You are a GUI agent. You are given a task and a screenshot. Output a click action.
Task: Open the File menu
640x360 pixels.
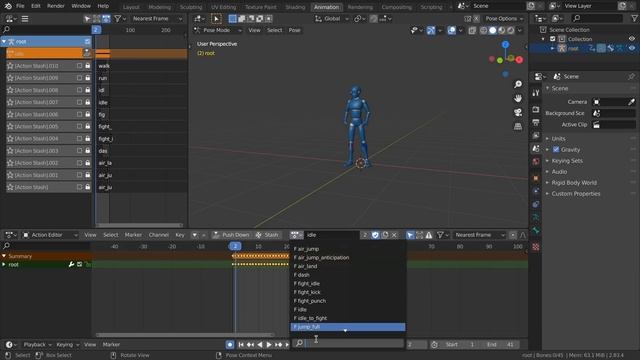[x=20, y=6]
